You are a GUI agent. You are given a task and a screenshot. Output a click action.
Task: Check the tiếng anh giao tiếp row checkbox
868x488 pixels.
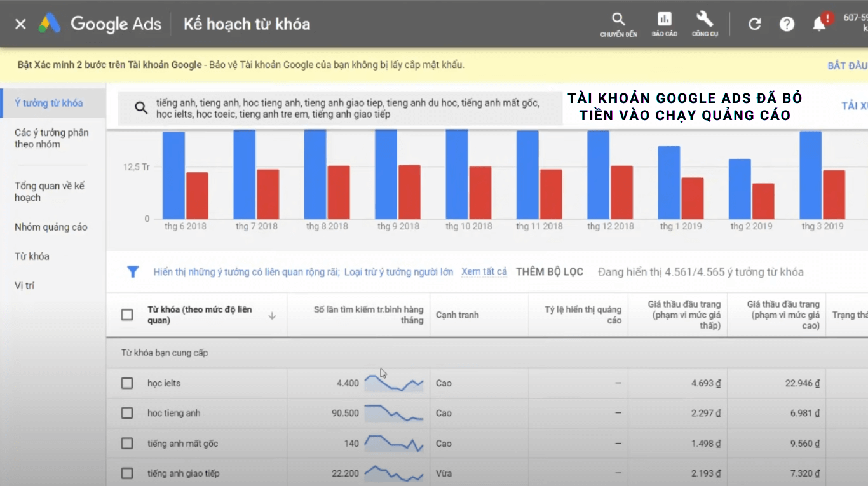pyautogui.click(x=126, y=473)
